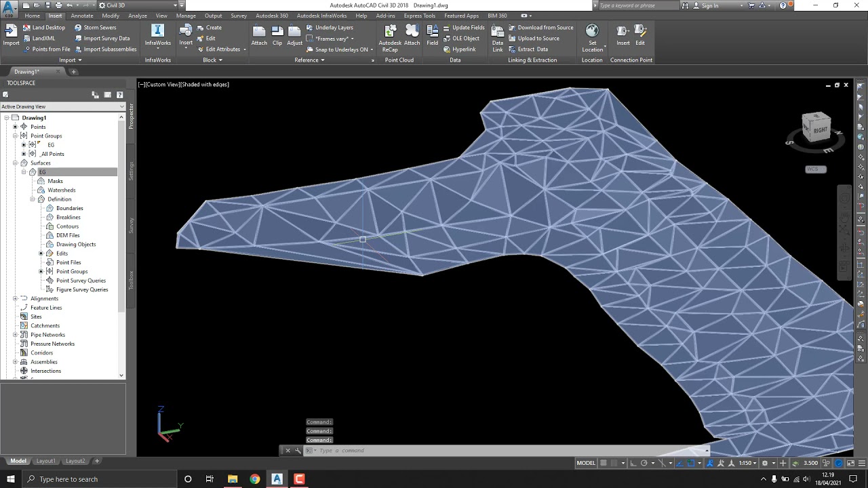Expand the Point Groups node under Definition

41,271
